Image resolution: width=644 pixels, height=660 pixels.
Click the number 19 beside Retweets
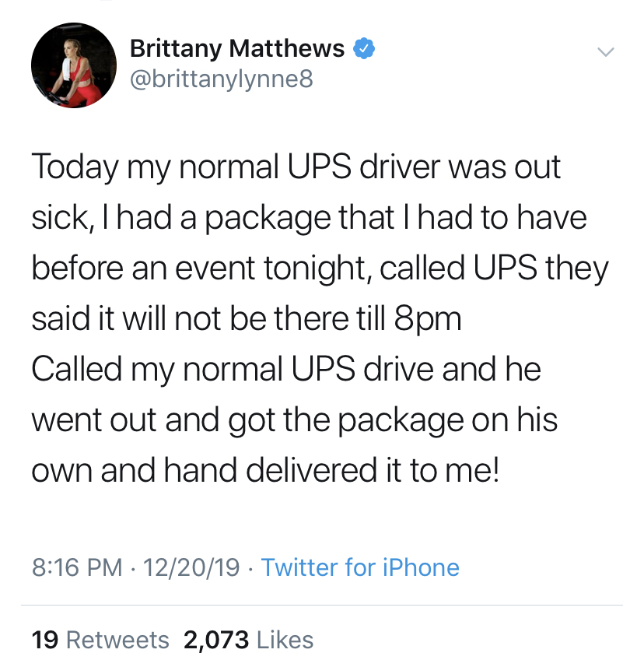pos(44,640)
